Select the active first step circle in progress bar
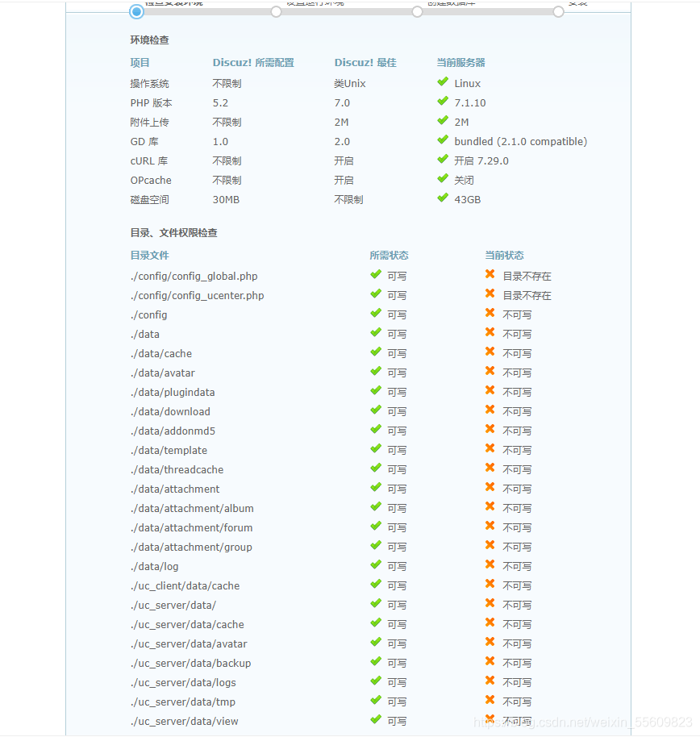700x737 pixels. pyautogui.click(x=136, y=12)
